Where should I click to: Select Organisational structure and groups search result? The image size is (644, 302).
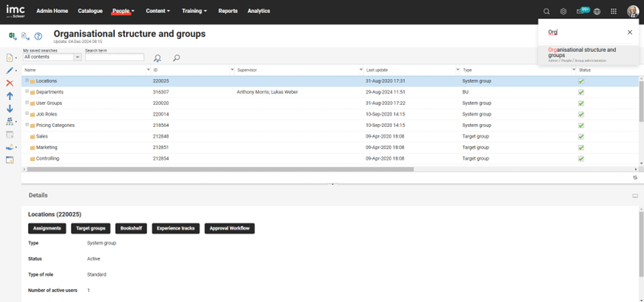tap(581, 52)
